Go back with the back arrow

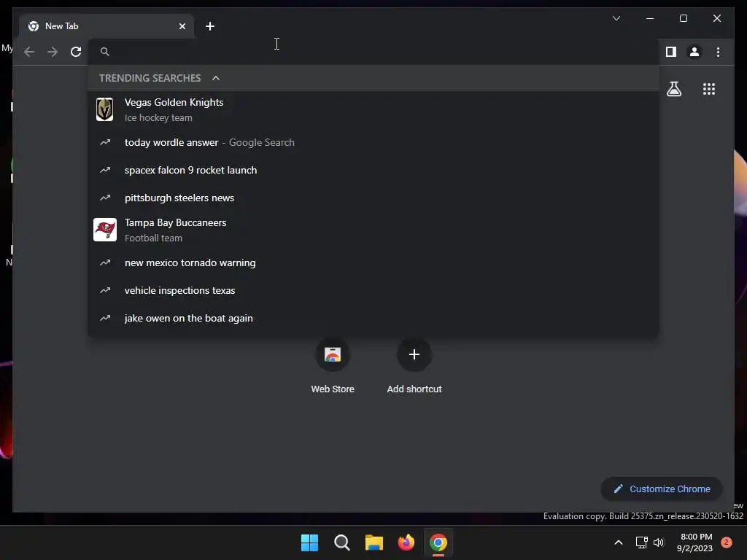click(29, 52)
